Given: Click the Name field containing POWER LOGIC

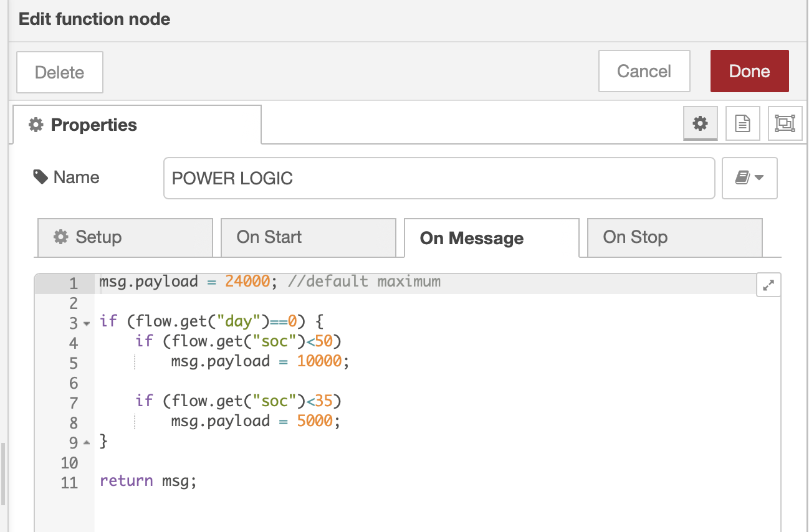Looking at the screenshot, I should pos(439,178).
